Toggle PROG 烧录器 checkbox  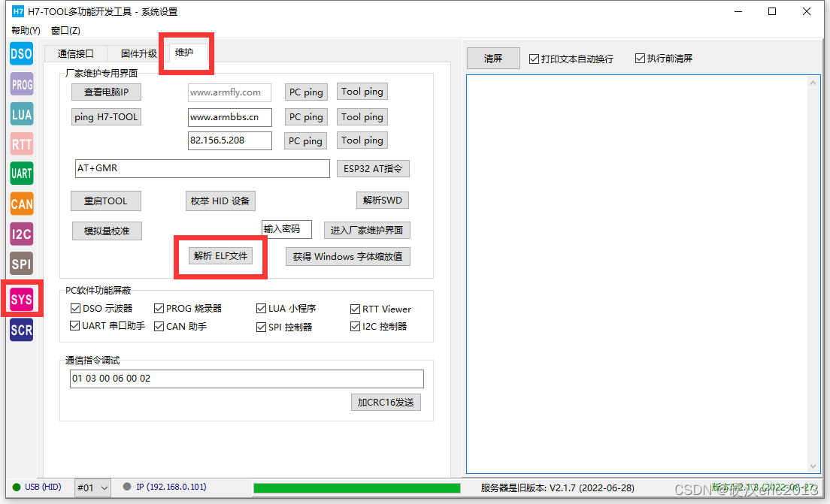[x=159, y=308]
